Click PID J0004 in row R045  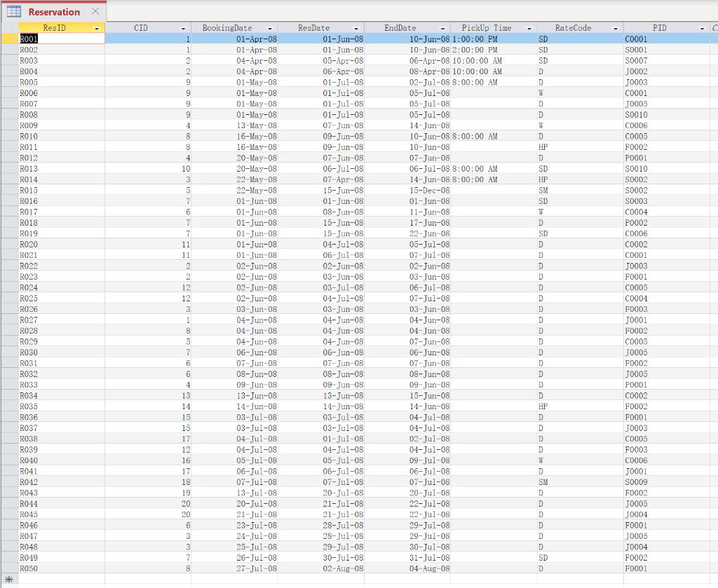tap(668, 514)
